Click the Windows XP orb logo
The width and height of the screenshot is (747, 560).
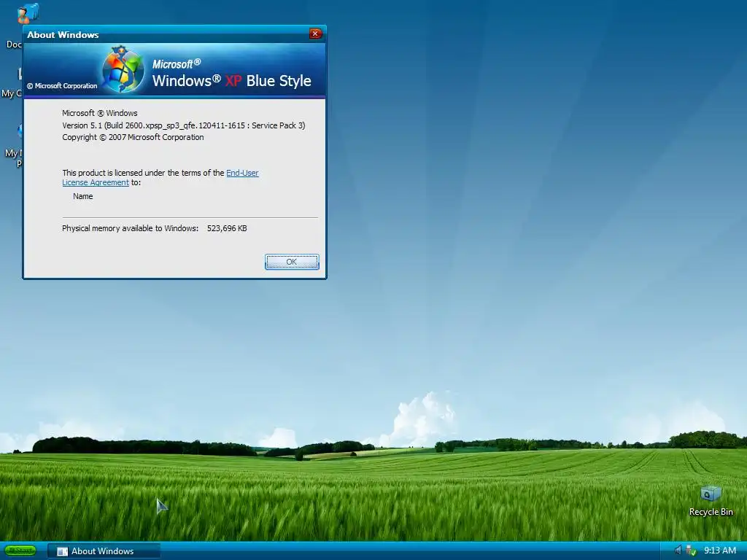(x=123, y=70)
